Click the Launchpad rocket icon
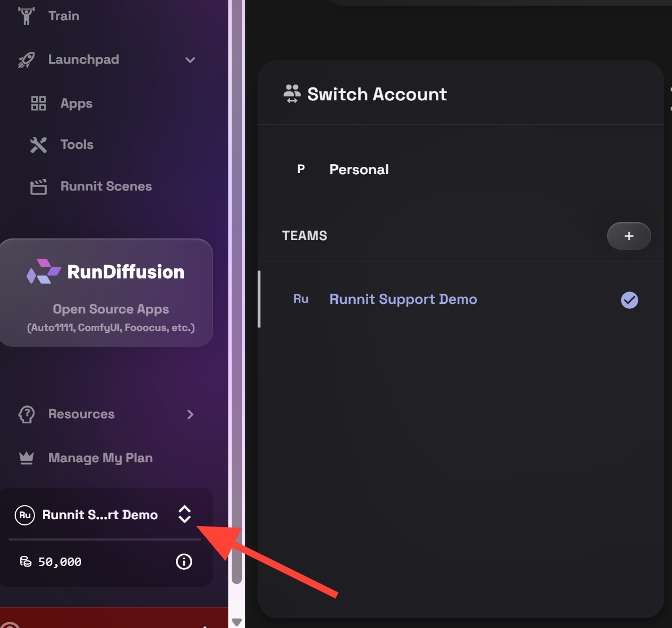The image size is (672, 628). click(26, 60)
